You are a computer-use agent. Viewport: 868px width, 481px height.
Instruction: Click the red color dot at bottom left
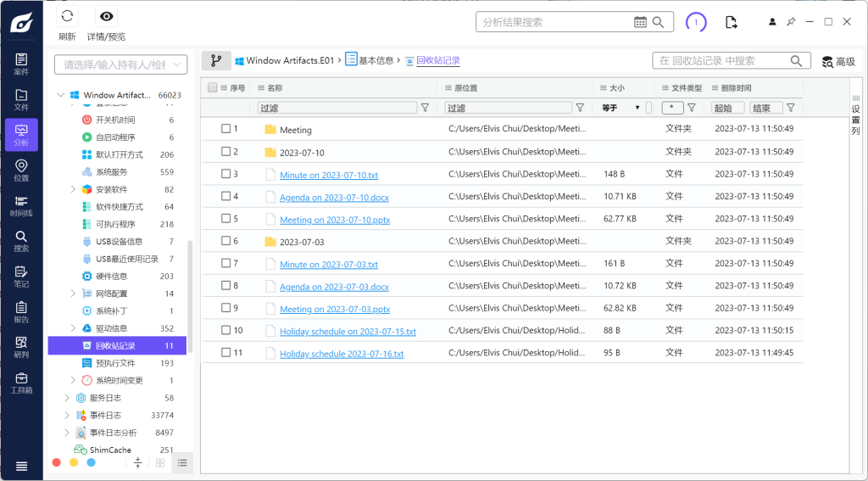57,462
